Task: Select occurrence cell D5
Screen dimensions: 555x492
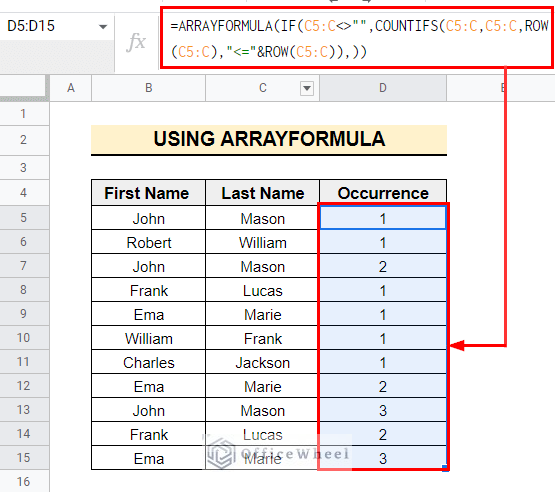Action: [383, 219]
